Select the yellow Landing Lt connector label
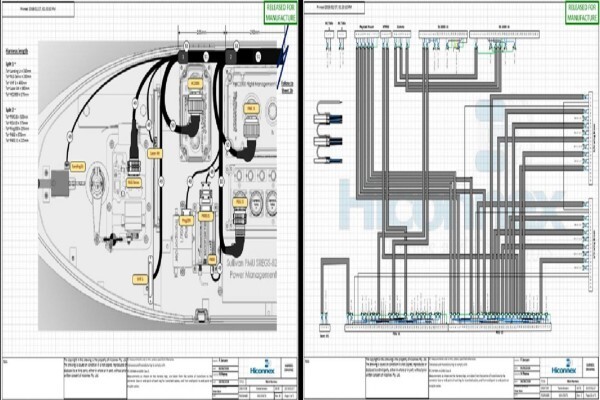This screenshot has height=400, width=600. tap(78, 167)
